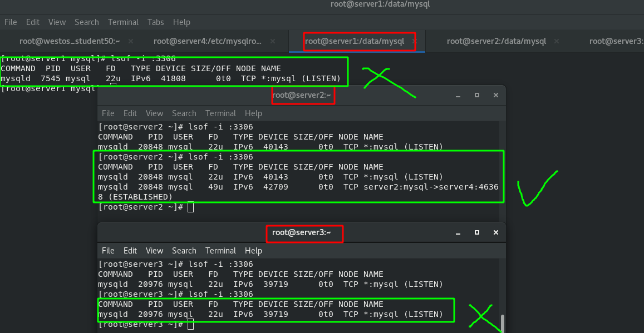Open File menu in server2 window
The width and height of the screenshot is (644, 333).
click(108, 113)
